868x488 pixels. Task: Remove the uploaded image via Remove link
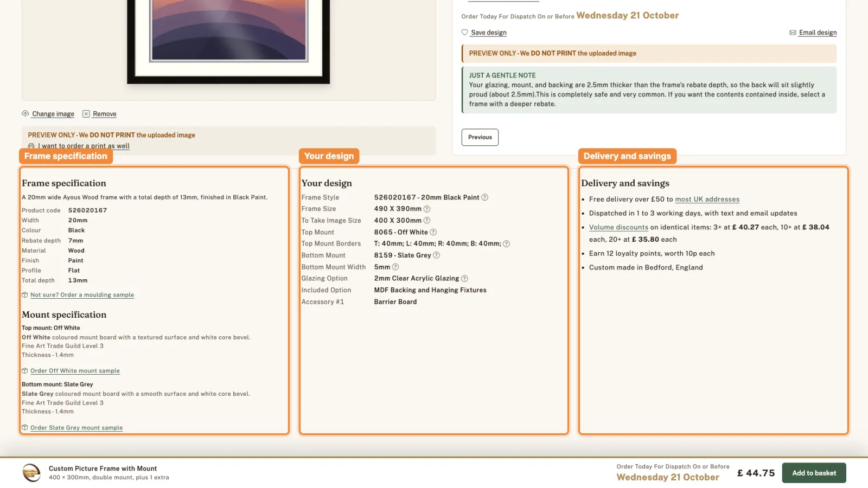[105, 114]
